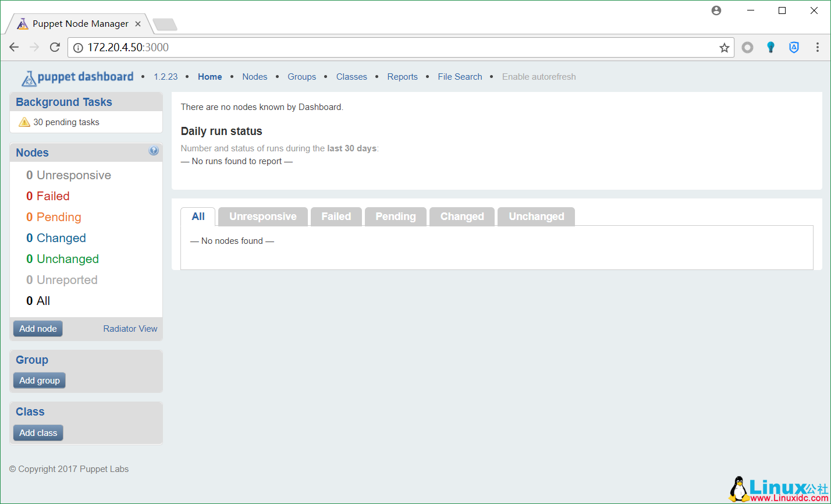Bookmark this page with star icon

point(724,48)
